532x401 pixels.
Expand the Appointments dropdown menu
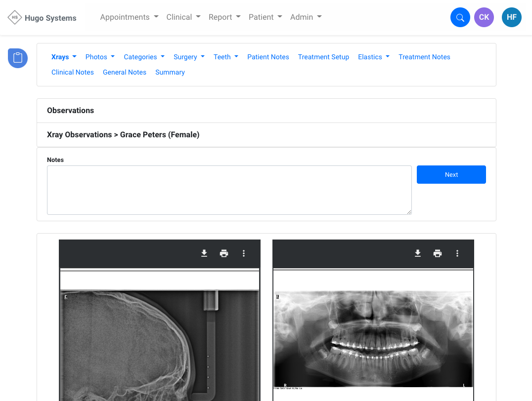pyautogui.click(x=129, y=17)
